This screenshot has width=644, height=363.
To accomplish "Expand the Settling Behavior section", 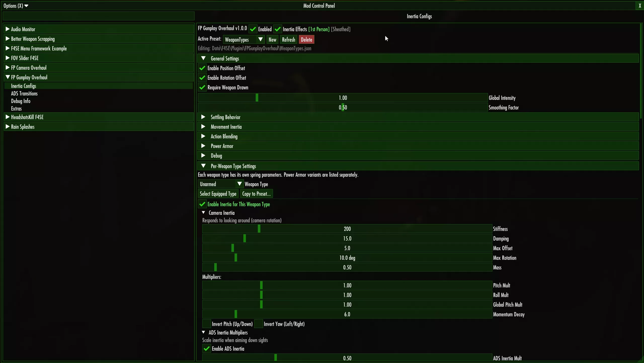I will pos(418,117).
